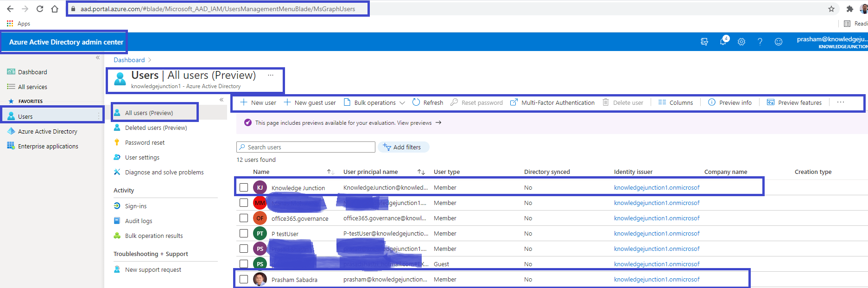
Task: Collapse the left navigation with double chevron
Action: pyautogui.click(x=98, y=58)
